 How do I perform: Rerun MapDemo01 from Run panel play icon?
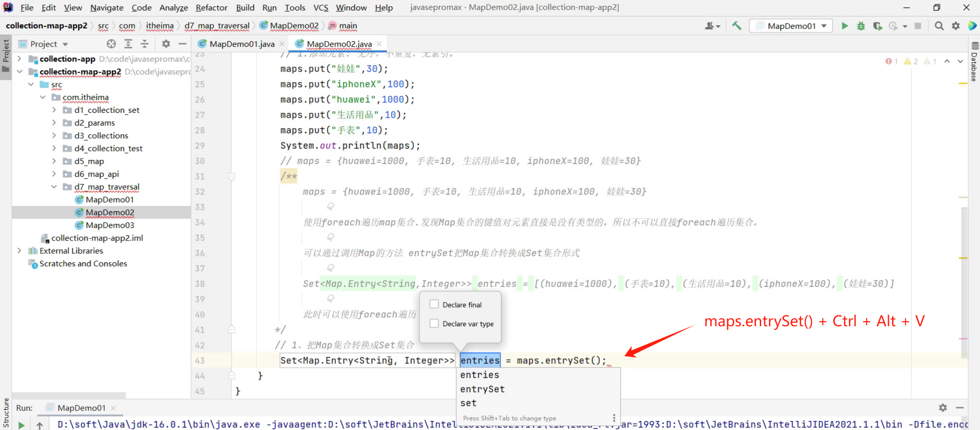point(21,425)
